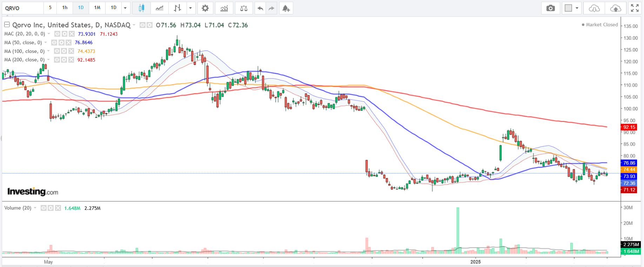The width and height of the screenshot is (644, 267).
Task: Expand MA (200, close, 0) dropdown arrow
Action: (x=48, y=60)
